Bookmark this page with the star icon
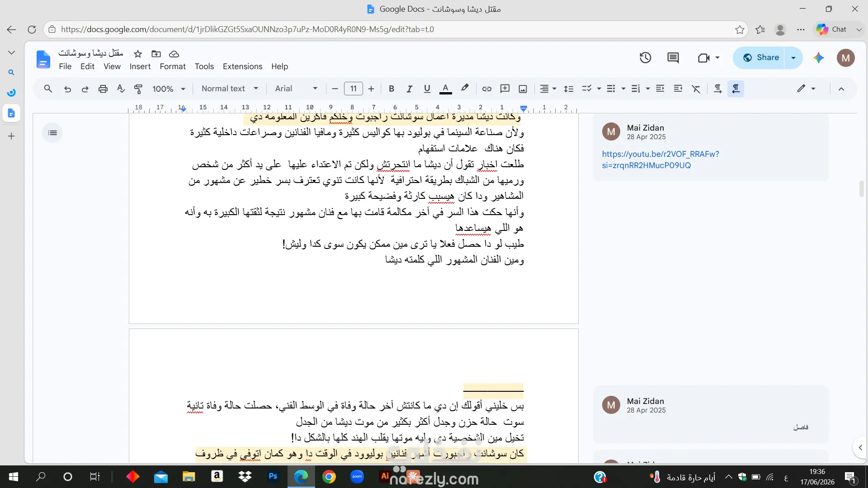868x488 pixels. (x=740, y=29)
